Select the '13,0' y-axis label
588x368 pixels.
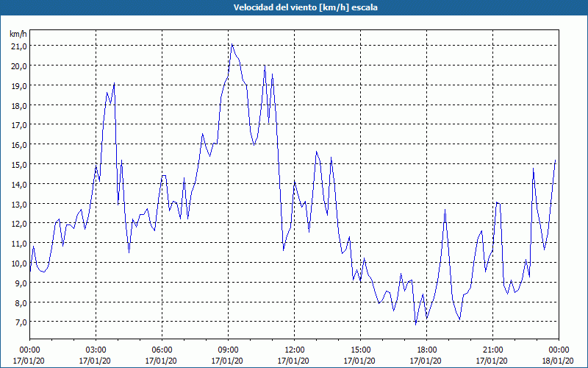19,205
